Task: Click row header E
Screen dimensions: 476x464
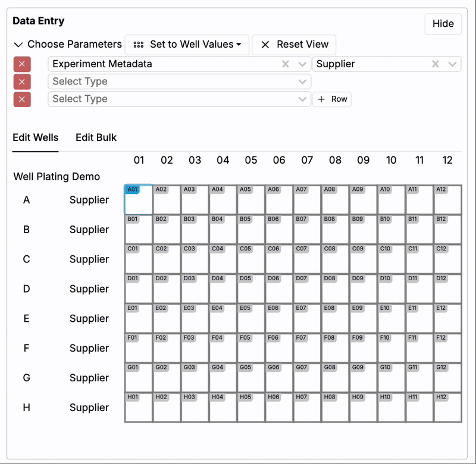Action: [x=26, y=319]
